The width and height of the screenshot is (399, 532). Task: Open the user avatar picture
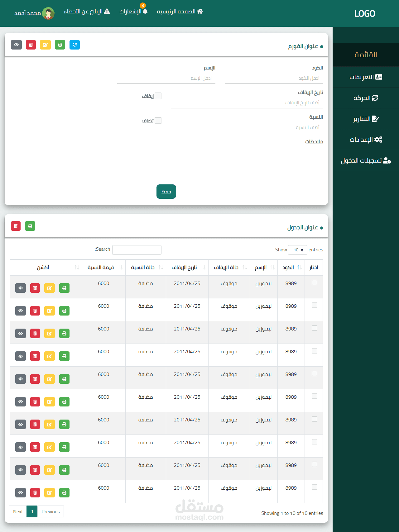48,13
